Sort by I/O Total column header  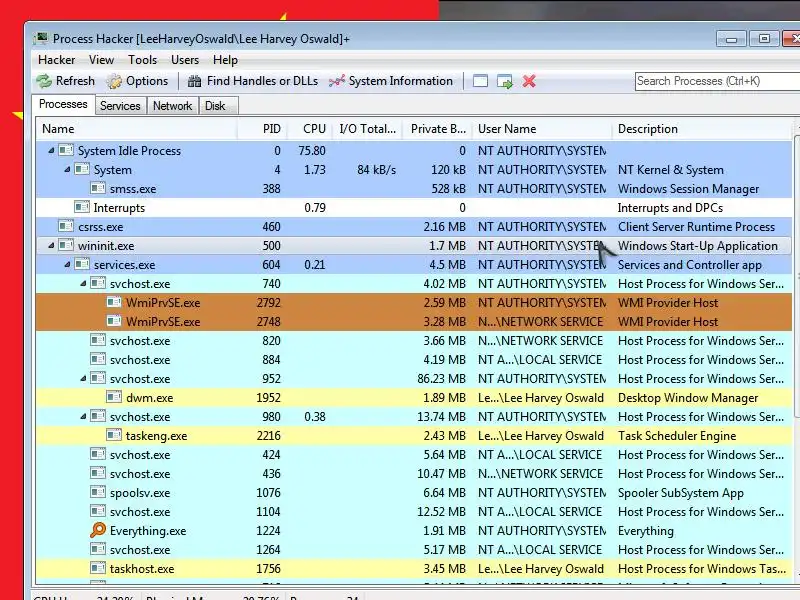click(367, 129)
